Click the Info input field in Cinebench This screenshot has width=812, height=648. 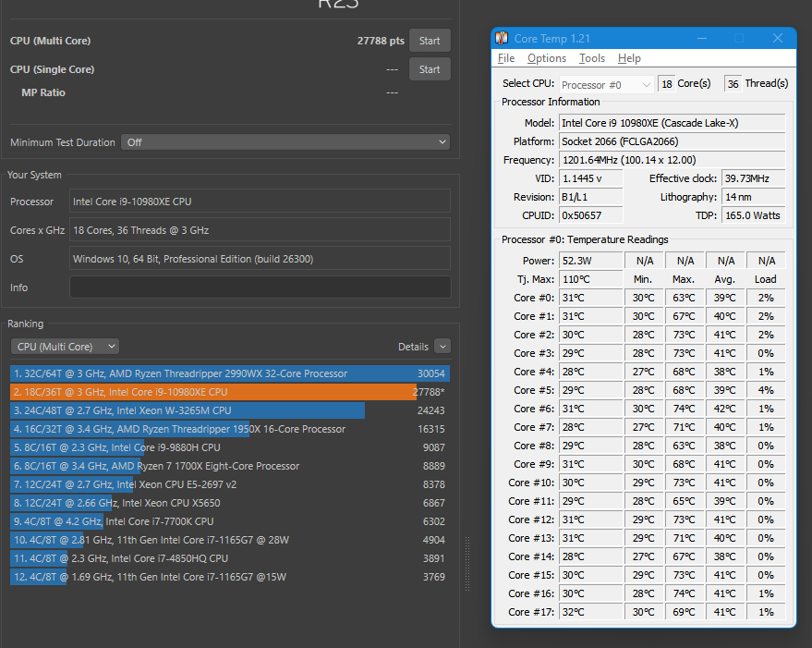[x=260, y=287]
